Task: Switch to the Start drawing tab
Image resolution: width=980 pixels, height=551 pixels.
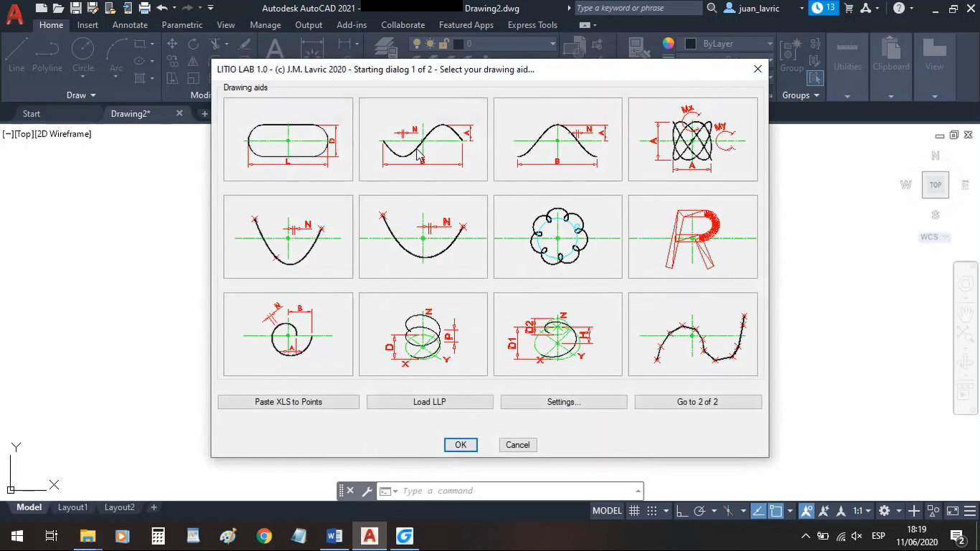Action: click(x=32, y=113)
